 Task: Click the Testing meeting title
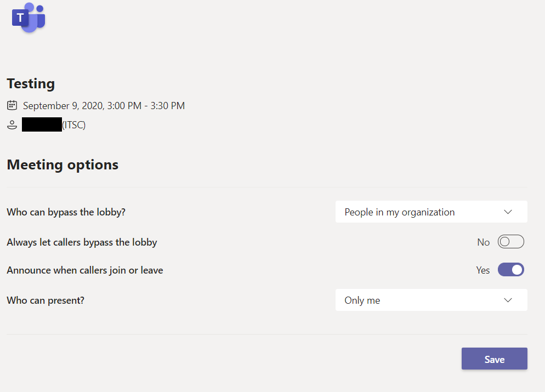click(x=31, y=84)
